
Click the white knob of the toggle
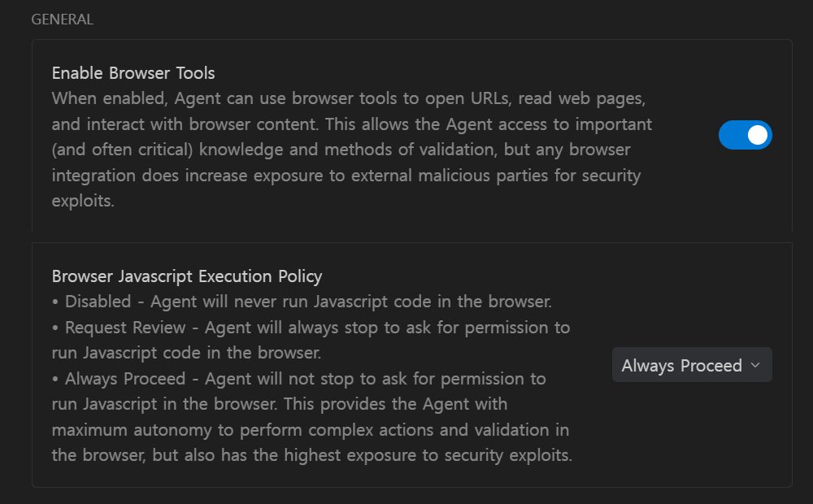point(757,135)
